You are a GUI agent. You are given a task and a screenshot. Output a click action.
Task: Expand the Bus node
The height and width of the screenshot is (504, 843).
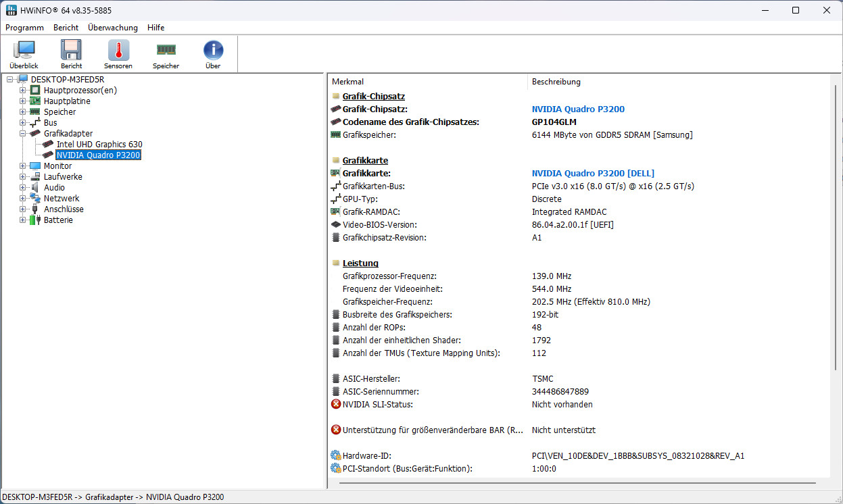23,123
